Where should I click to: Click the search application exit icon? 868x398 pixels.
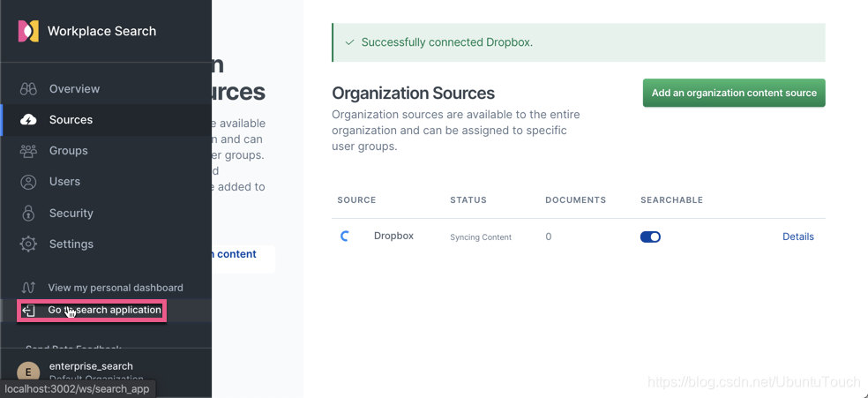click(28, 311)
